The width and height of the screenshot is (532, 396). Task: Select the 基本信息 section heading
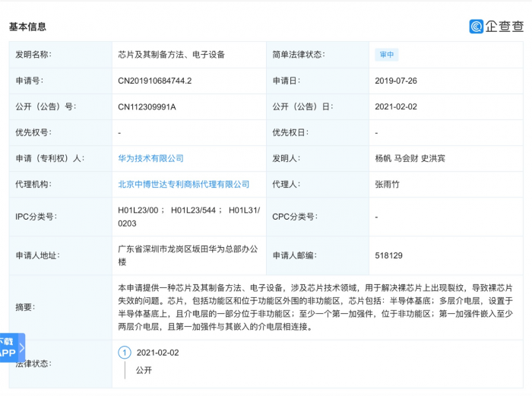27,27
